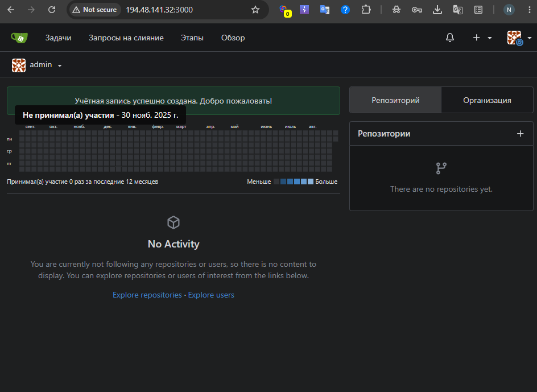Switch to the Организация tab
The image size is (537, 392).
click(x=487, y=100)
